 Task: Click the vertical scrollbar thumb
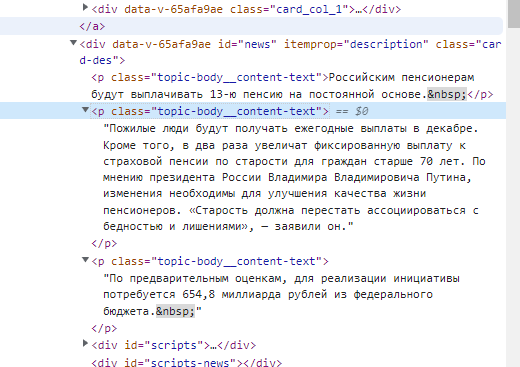(514, 14)
